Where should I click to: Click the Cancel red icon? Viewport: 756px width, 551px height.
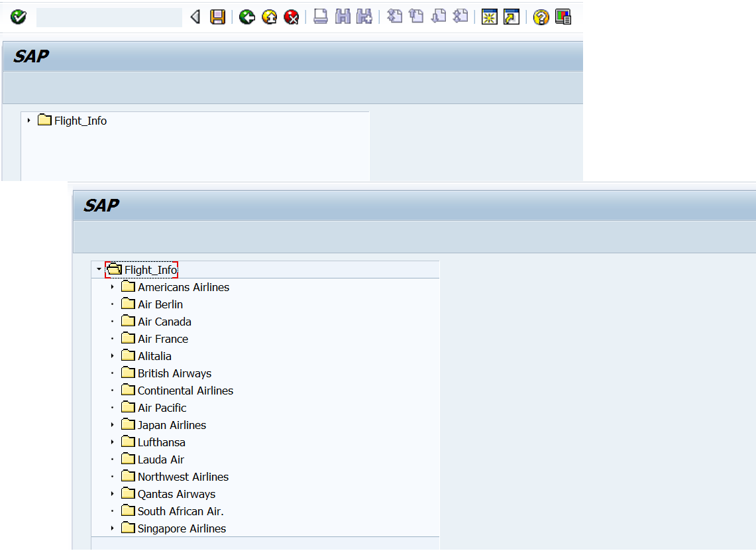(x=292, y=17)
